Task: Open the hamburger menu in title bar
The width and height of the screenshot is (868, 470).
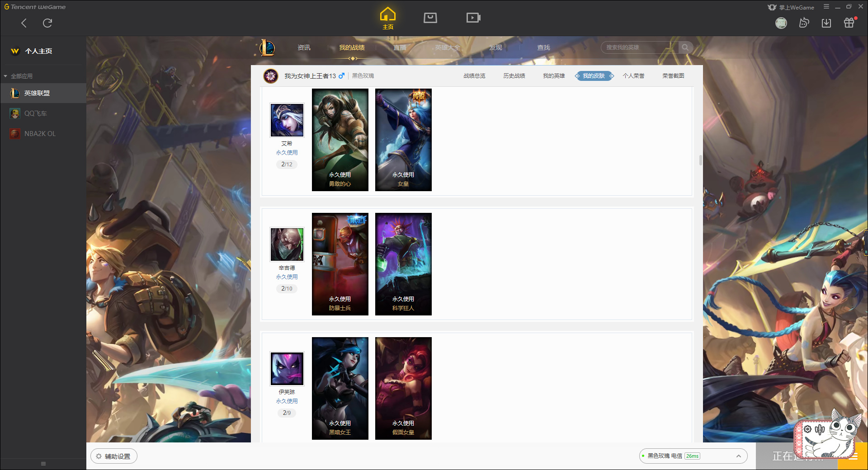Action: [x=826, y=7]
